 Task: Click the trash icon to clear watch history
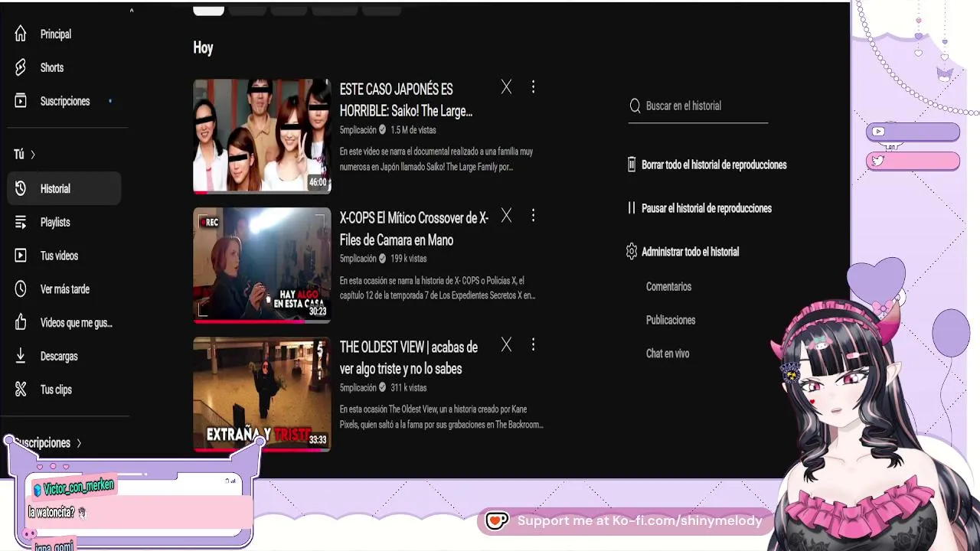click(x=632, y=165)
